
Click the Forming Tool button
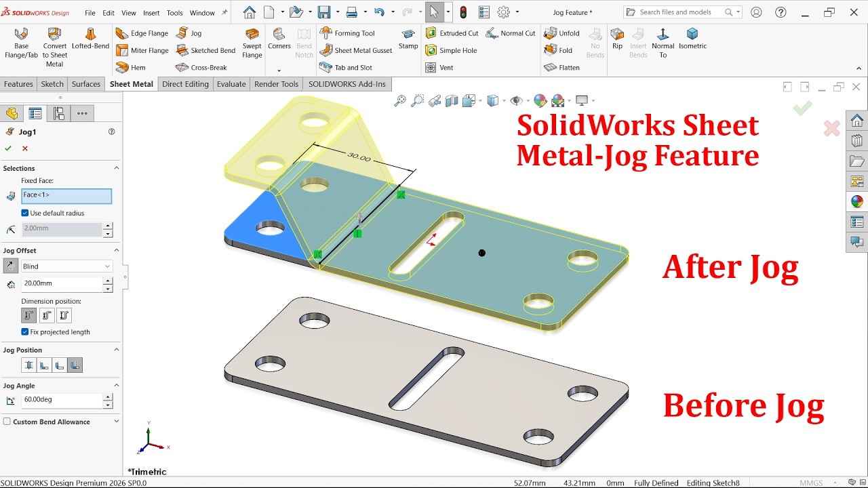point(347,33)
